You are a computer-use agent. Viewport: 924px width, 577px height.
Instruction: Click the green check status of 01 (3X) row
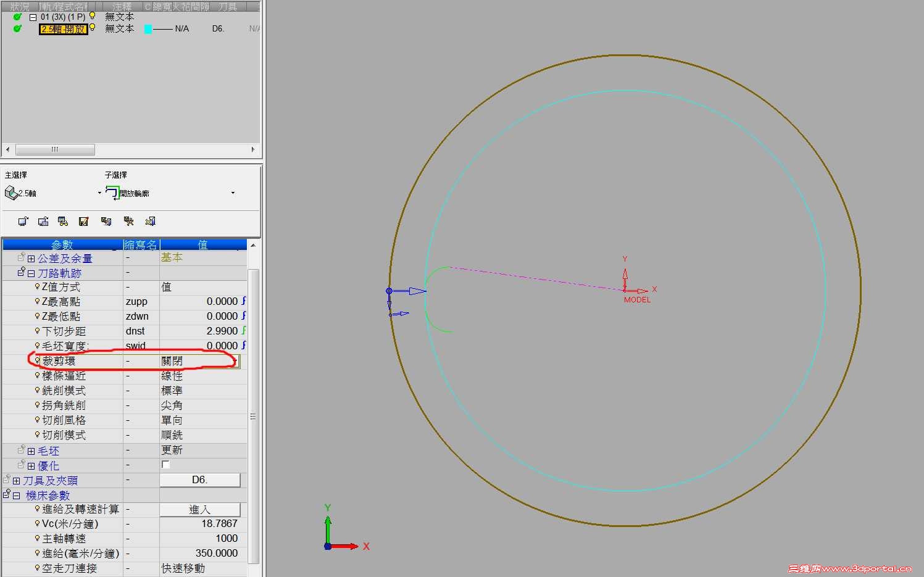pyautogui.click(x=17, y=17)
